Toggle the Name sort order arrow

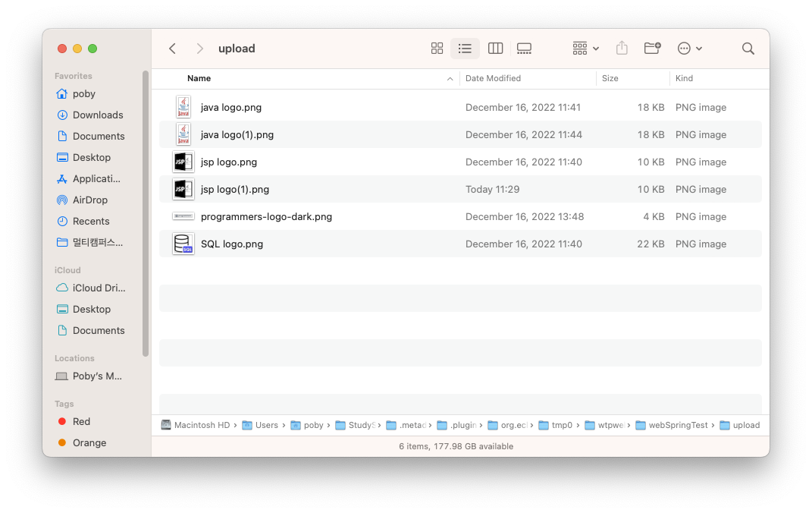coord(450,79)
